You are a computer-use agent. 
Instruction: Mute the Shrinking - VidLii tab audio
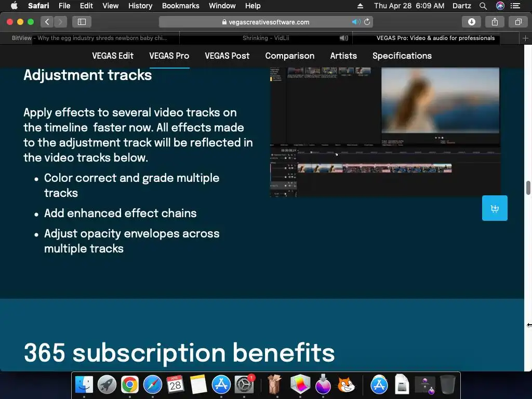(344, 38)
